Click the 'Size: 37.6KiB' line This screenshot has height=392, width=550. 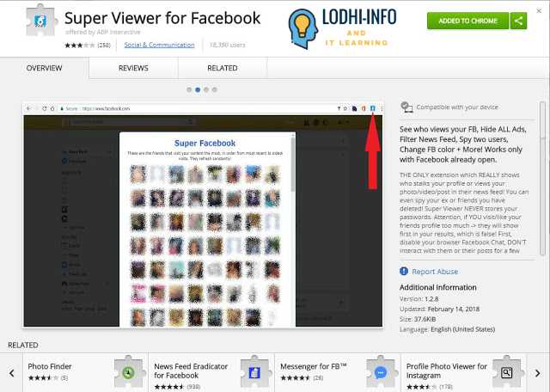coord(418,319)
